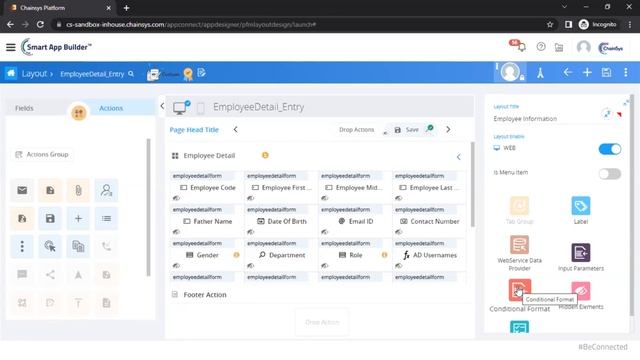Click the Actions Group button
The width and height of the screenshot is (640, 360).
tap(42, 154)
